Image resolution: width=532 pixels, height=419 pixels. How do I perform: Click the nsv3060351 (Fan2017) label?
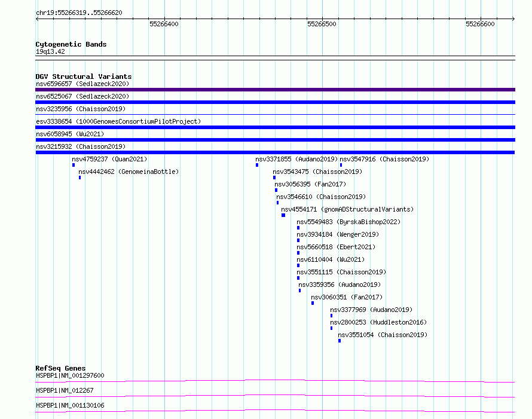(x=347, y=297)
